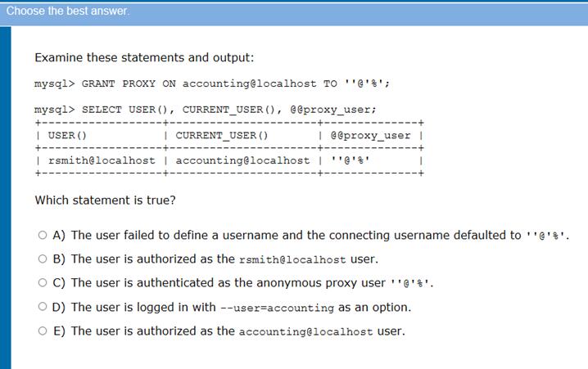The height and width of the screenshot is (369, 588).
Task: Click answer text about anonymous proxy user
Action: coord(252,283)
